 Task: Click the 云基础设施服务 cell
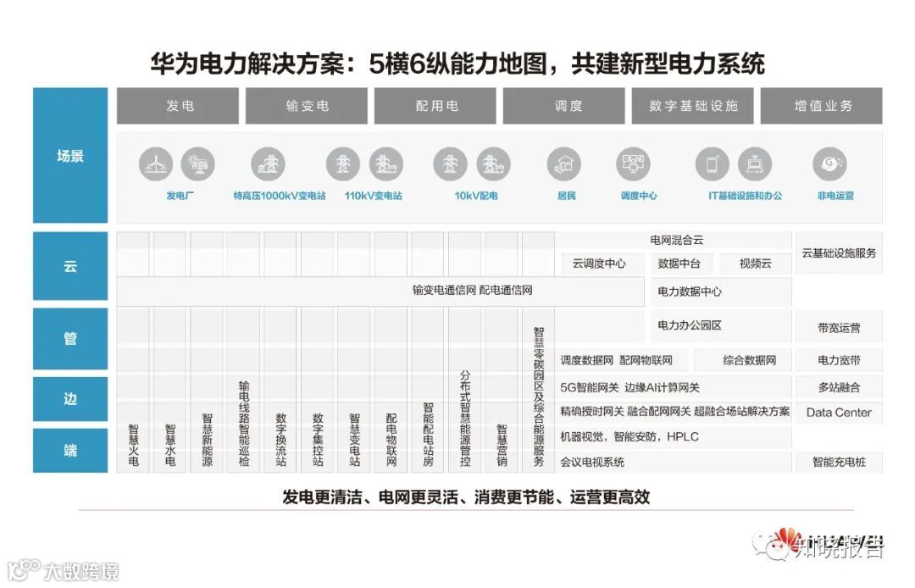pos(839,253)
